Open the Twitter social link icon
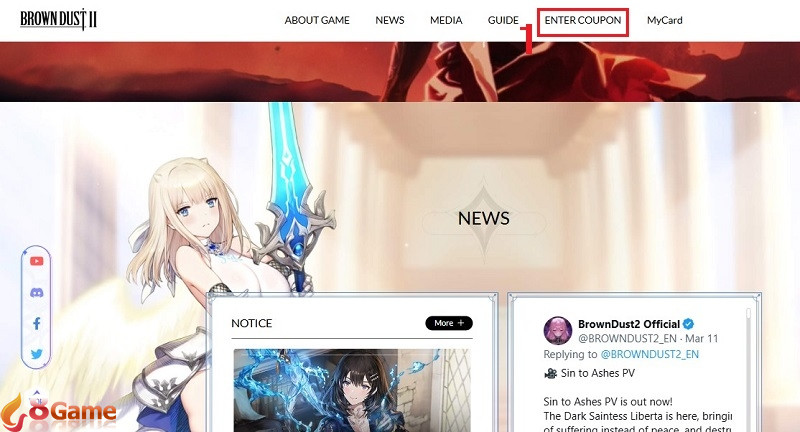Viewport: 800px width, 432px height. tap(37, 354)
